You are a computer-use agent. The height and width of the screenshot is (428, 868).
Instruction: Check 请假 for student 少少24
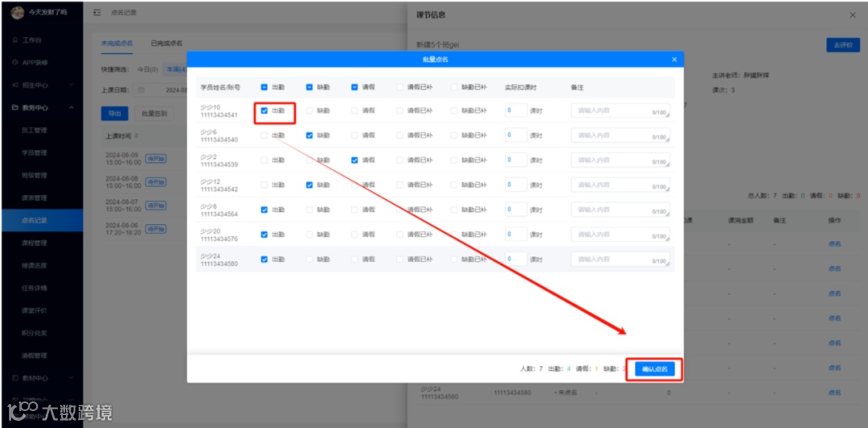coord(354,259)
